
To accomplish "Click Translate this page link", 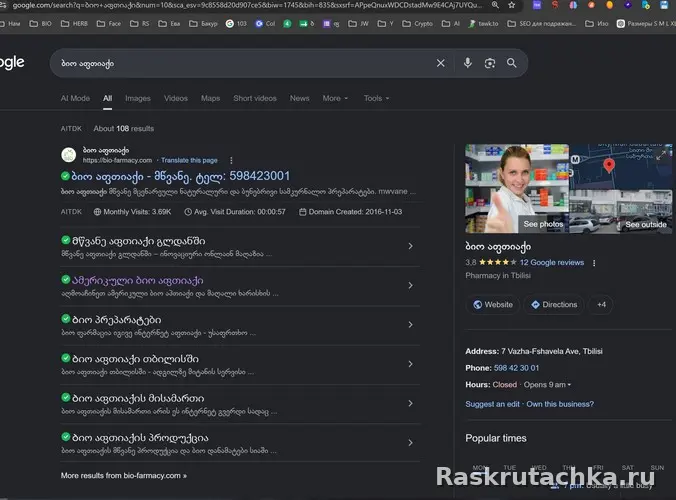I will (x=189, y=160).
